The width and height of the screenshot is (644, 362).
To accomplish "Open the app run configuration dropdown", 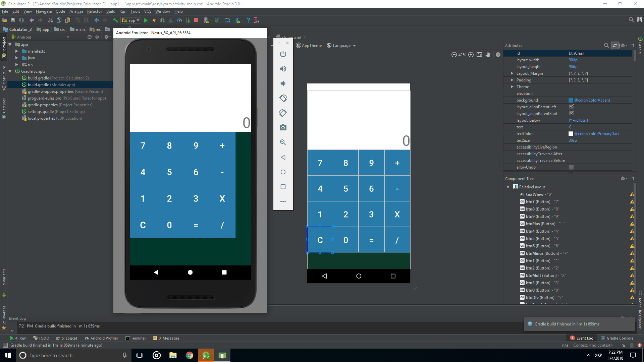I will (130, 20).
